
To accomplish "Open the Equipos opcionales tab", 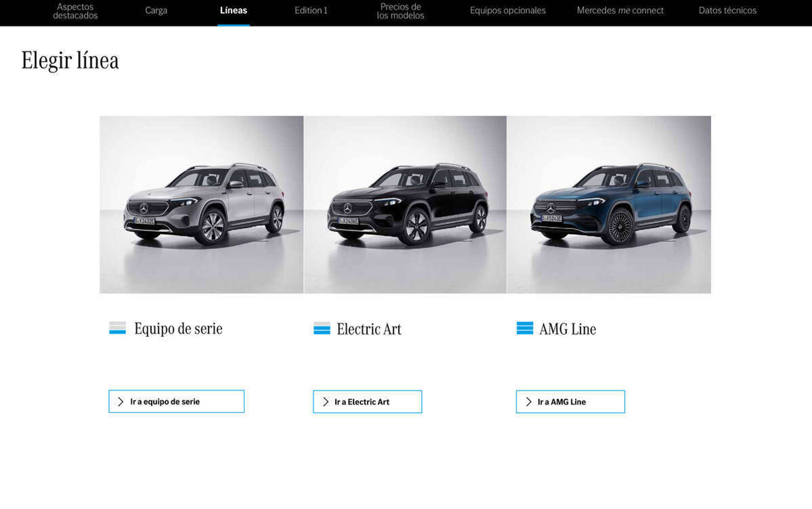I will point(508,10).
